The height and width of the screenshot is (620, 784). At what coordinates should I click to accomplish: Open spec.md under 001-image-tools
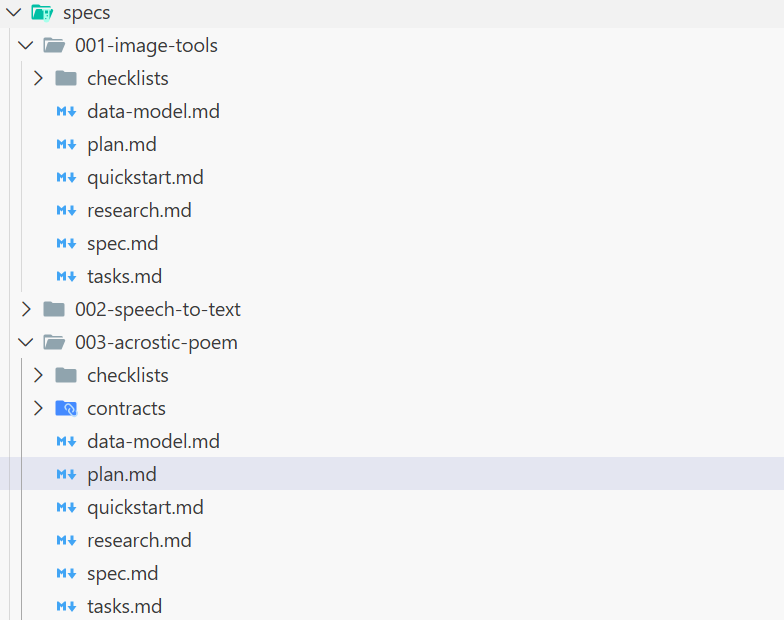[122, 244]
